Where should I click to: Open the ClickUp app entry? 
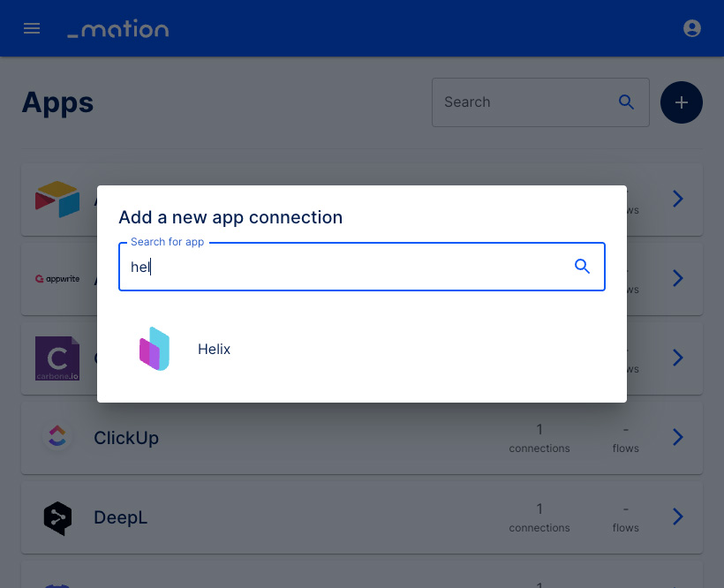(362, 438)
